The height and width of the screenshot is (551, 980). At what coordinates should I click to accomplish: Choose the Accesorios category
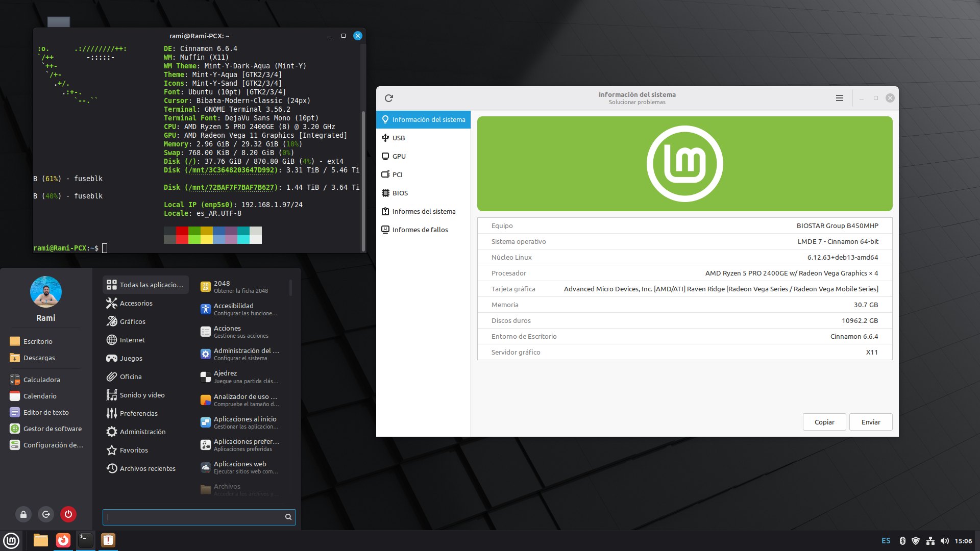point(145,303)
